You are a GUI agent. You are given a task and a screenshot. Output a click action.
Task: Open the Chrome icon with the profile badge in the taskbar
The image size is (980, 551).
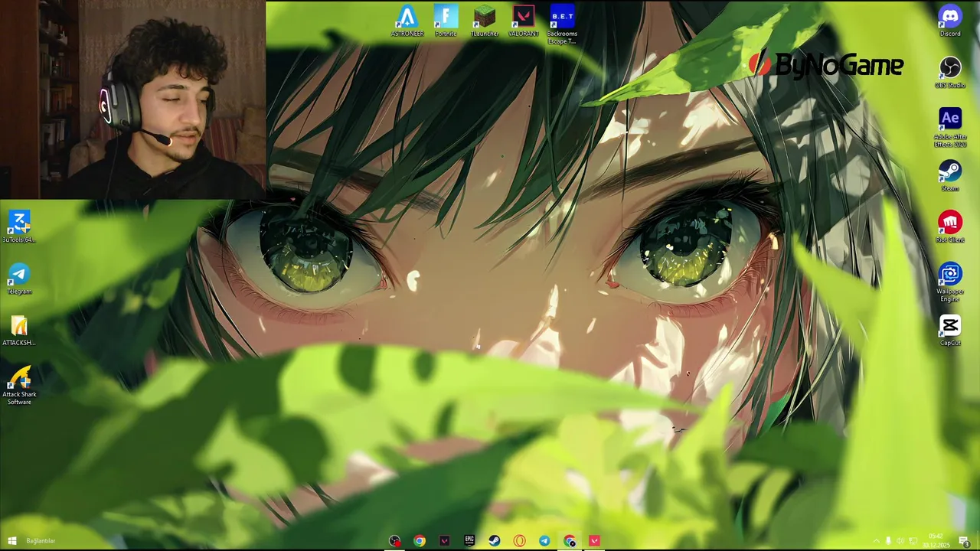tap(570, 541)
